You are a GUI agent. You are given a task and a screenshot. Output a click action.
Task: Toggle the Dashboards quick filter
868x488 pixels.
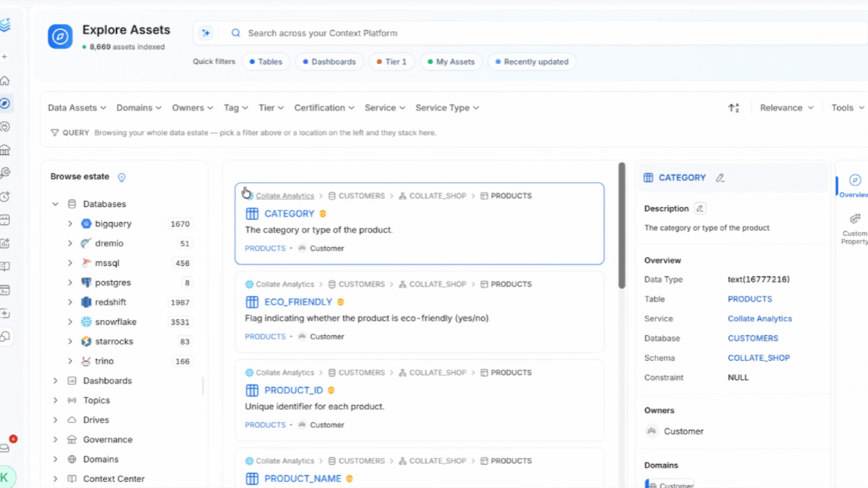[x=329, y=62]
